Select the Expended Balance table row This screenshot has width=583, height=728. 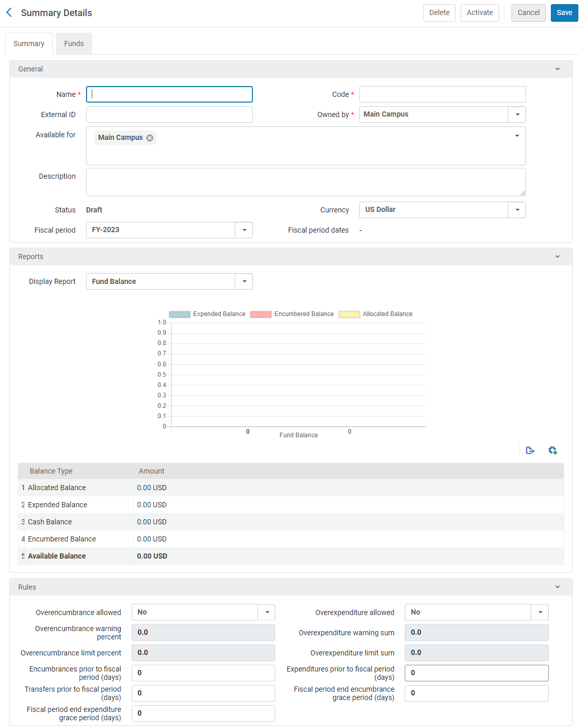[291, 505]
